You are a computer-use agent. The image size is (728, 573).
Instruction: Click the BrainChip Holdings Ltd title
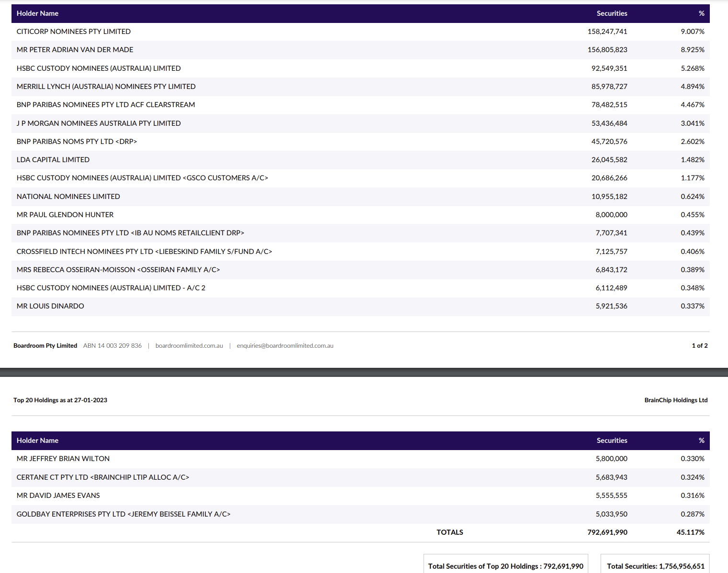[x=675, y=400]
